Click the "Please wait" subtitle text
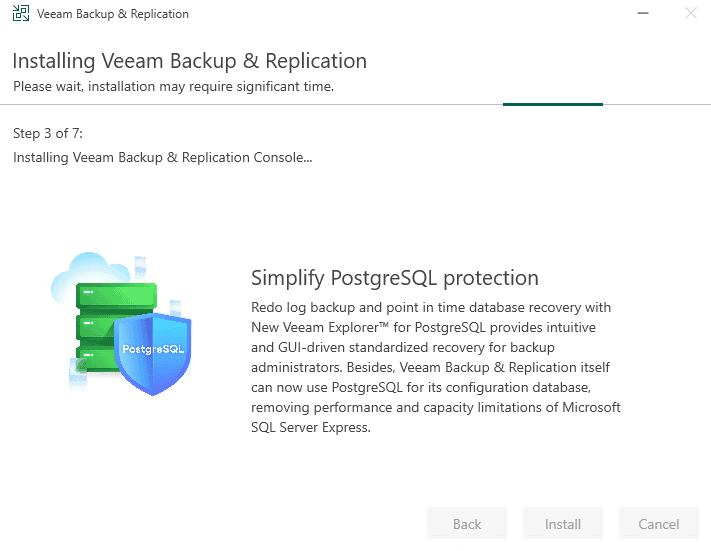The height and width of the screenshot is (551, 711). [173, 87]
